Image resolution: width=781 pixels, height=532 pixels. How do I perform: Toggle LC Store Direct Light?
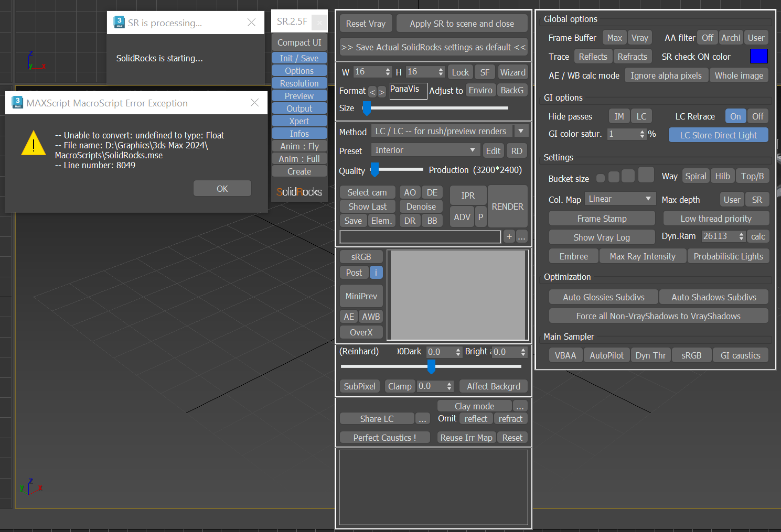[718, 135]
